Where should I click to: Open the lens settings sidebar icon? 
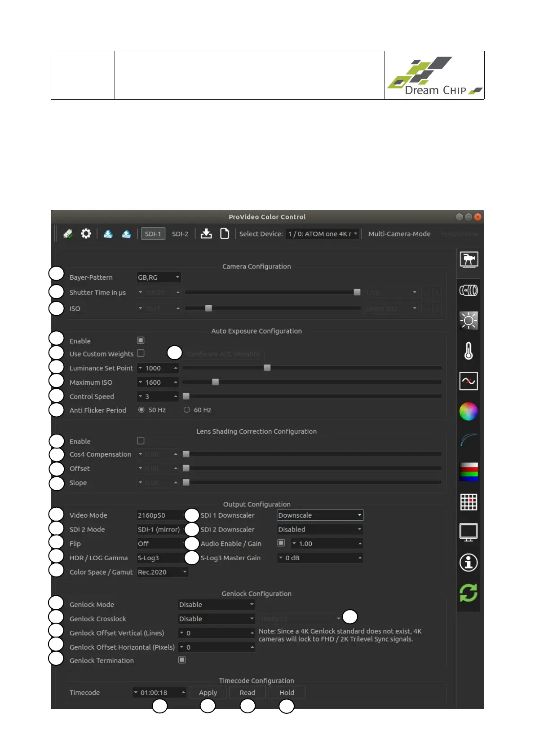click(469, 290)
